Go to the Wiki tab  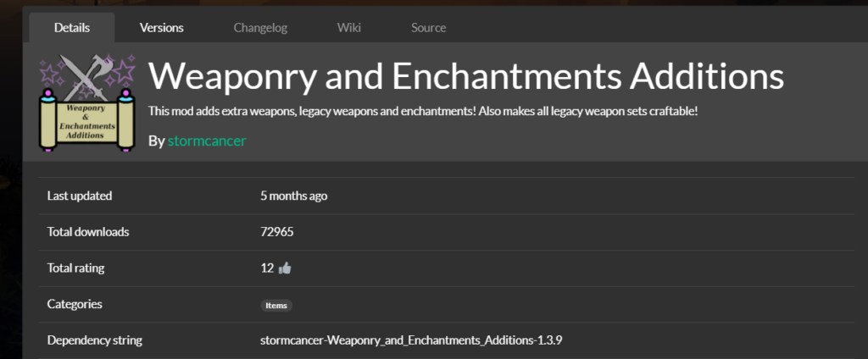[x=348, y=28]
